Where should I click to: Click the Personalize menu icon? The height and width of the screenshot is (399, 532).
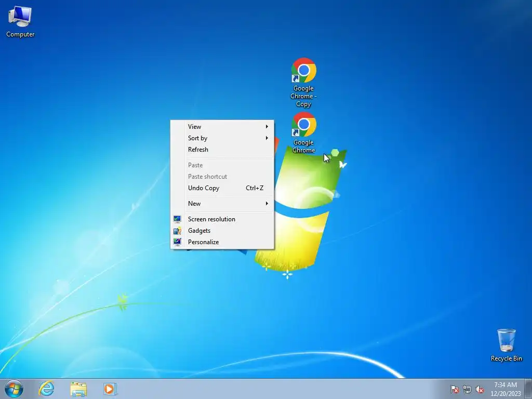(177, 242)
